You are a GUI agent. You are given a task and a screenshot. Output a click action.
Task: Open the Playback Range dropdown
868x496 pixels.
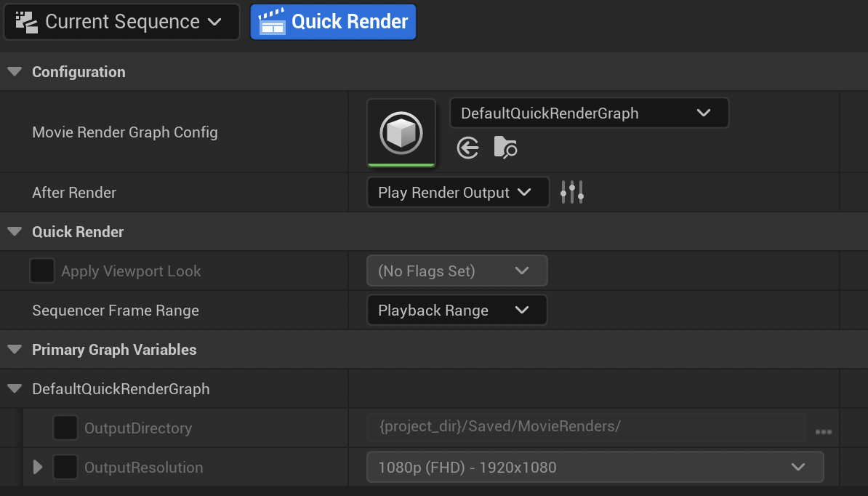click(x=457, y=310)
